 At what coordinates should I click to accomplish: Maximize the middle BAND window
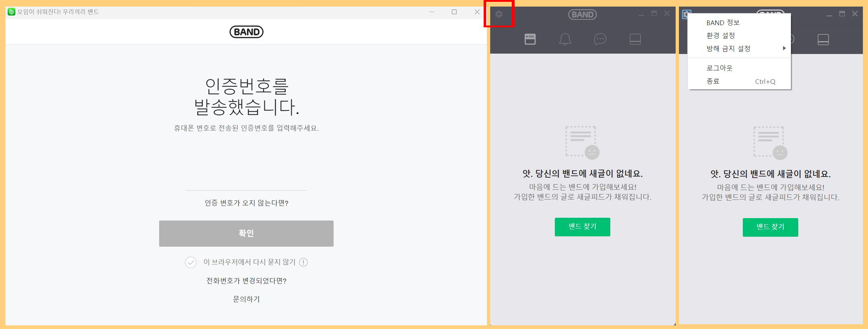point(654,14)
